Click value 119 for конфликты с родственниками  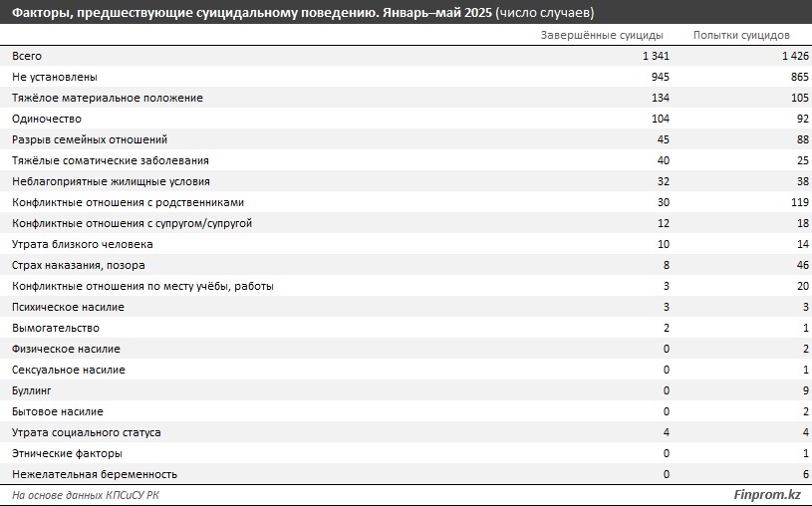pos(800,202)
